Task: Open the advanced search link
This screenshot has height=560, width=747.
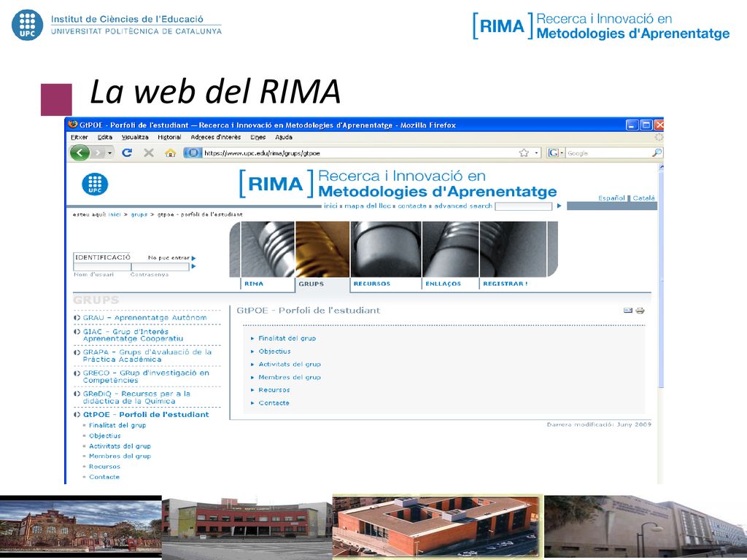Action: [463, 206]
